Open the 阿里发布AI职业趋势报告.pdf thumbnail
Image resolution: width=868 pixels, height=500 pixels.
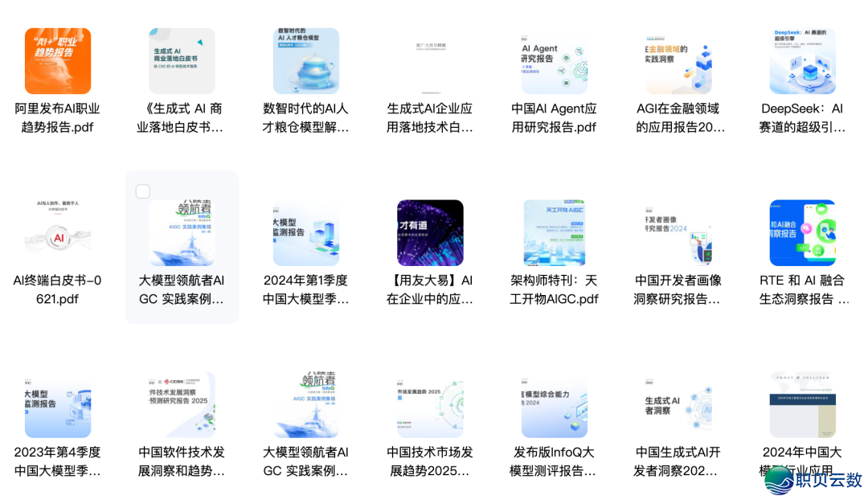[x=58, y=61]
